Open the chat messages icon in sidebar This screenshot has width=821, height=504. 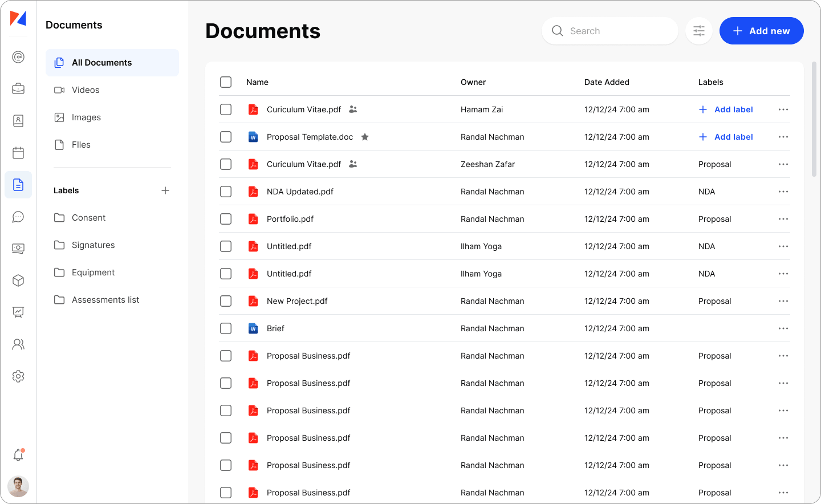(x=18, y=217)
